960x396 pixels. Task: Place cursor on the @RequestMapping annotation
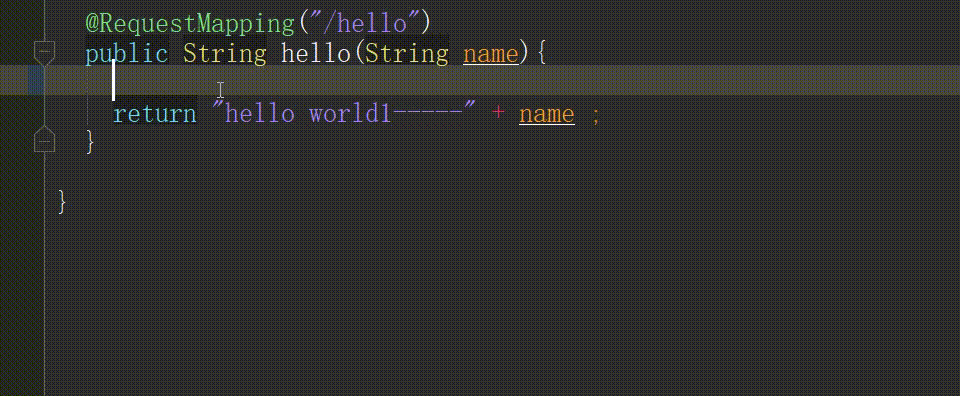190,24
